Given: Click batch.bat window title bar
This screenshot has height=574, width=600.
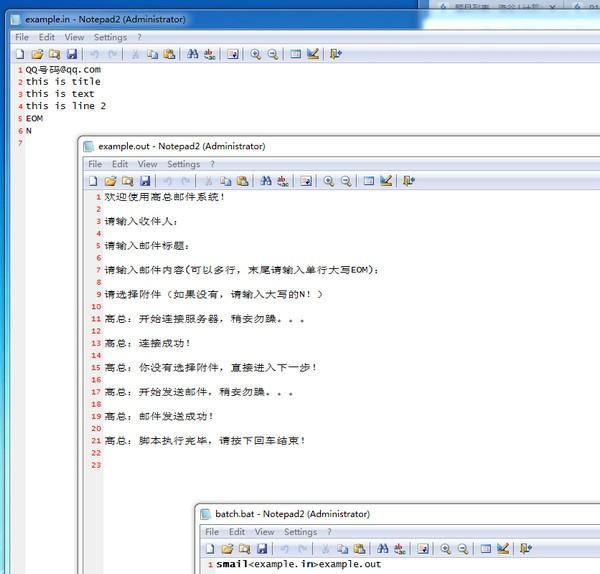Looking at the screenshot, I should pyautogui.click(x=398, y=514).
